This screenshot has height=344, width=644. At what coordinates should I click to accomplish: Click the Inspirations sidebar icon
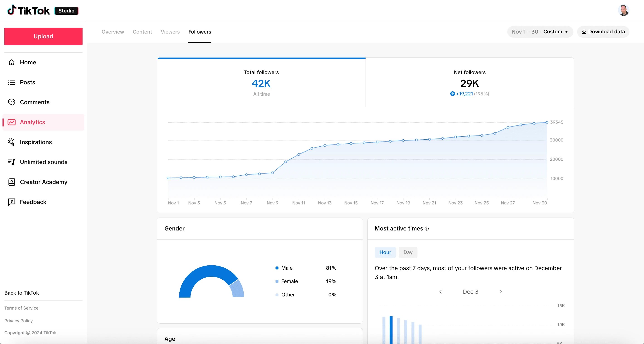tap(12, 142)
